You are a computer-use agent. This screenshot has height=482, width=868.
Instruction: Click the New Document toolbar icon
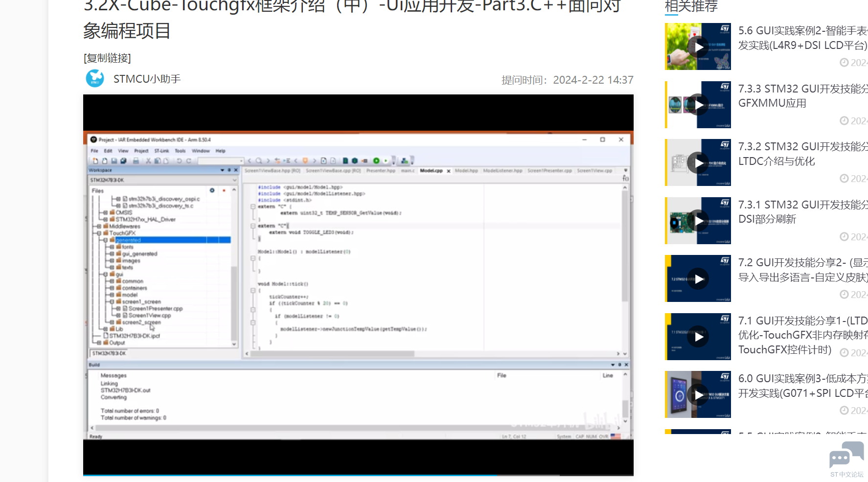pyautogui.click(x=95, y=161)
